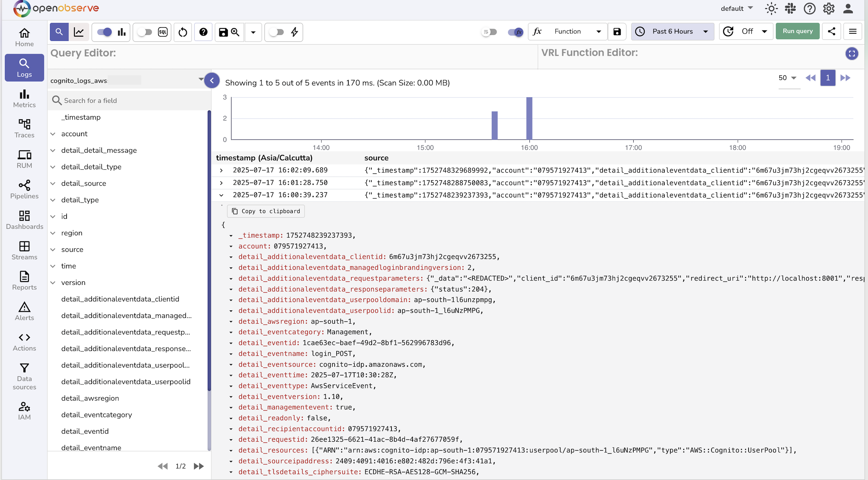
Task: Open the saved searches magnifier icon
Action: coord(235,32)
